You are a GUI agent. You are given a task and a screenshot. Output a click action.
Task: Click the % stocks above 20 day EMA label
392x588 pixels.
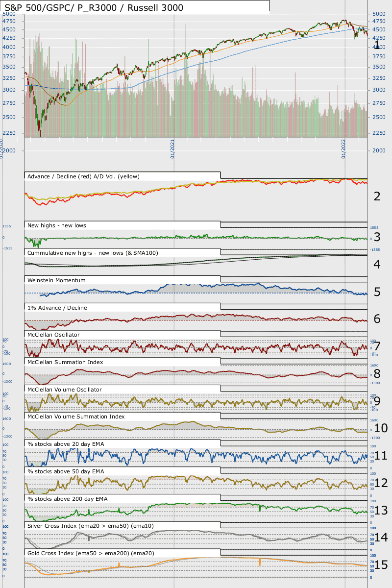tap(66, 444)
